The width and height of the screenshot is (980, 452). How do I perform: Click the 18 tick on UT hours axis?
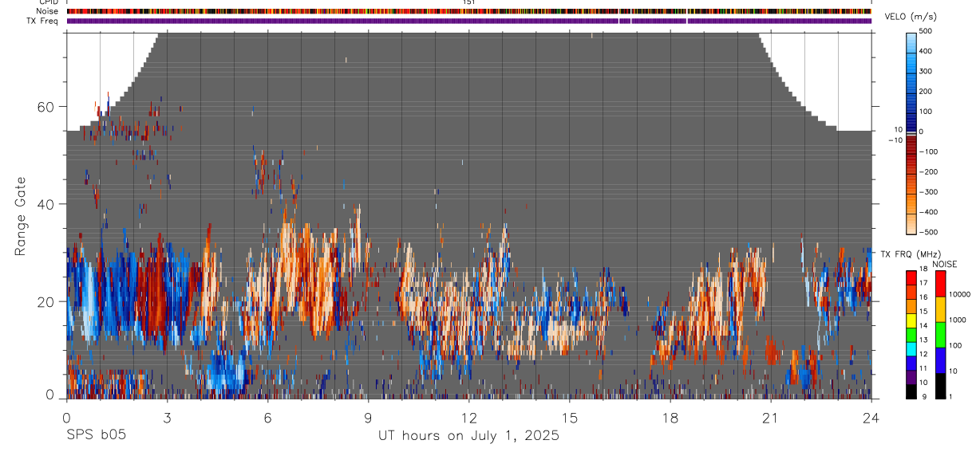(x=670, y=417)
